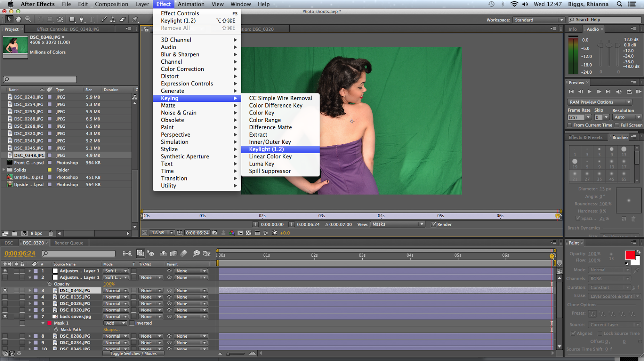The height and width of the screenshot is (361, 644).
Task: Open the Workspace Standard dropdown
Action: tap(539, 20)
